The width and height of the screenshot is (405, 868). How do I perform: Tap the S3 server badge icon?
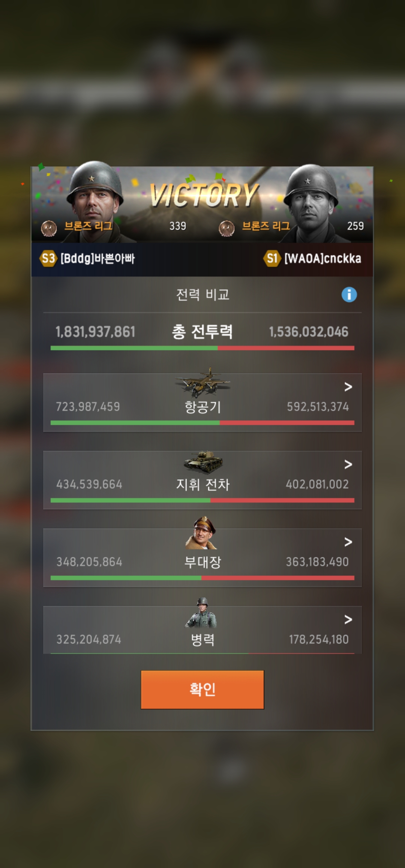tap(48, 259)
